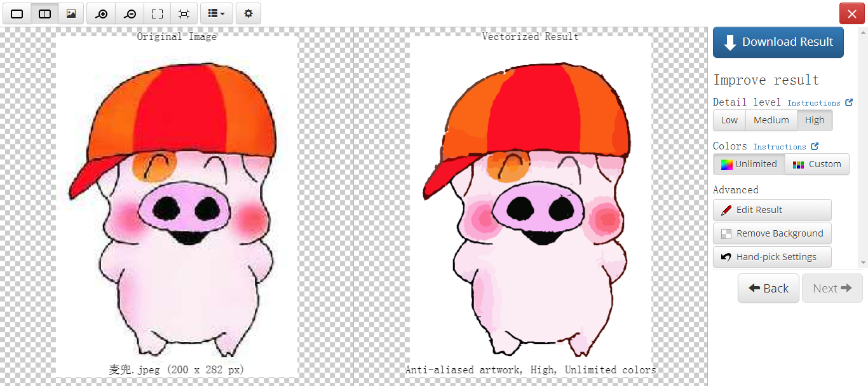Click the Edit Result button

click(771, 210)
